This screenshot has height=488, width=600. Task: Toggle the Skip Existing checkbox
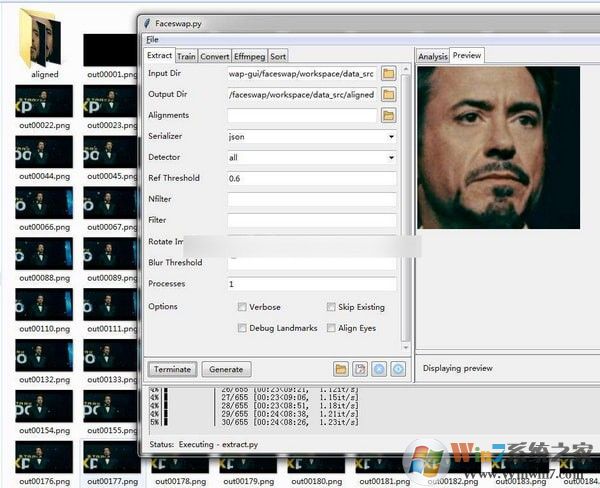coord(331,307)
